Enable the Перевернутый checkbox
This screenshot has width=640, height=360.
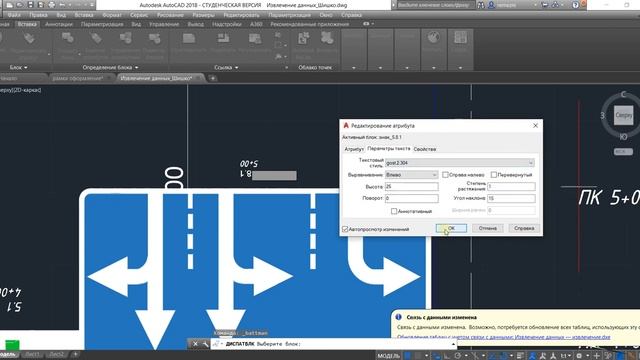(x=493, y=175)
